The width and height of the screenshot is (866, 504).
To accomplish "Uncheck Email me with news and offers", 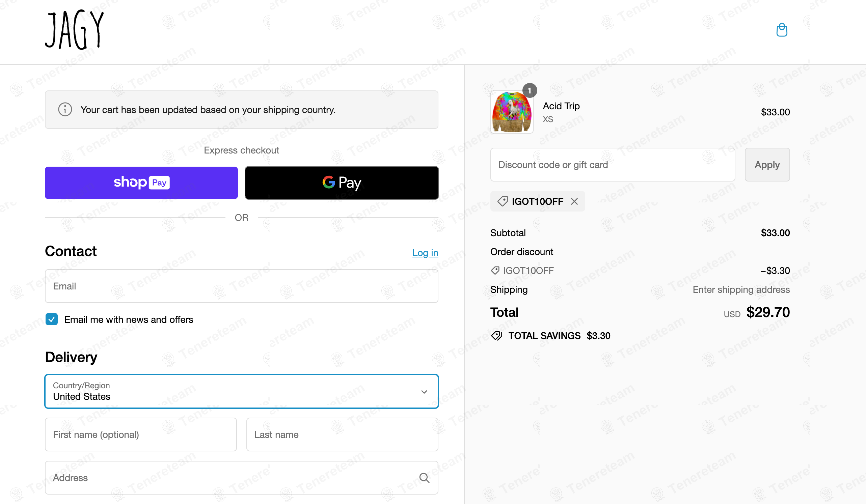I will tap(52, 319).
